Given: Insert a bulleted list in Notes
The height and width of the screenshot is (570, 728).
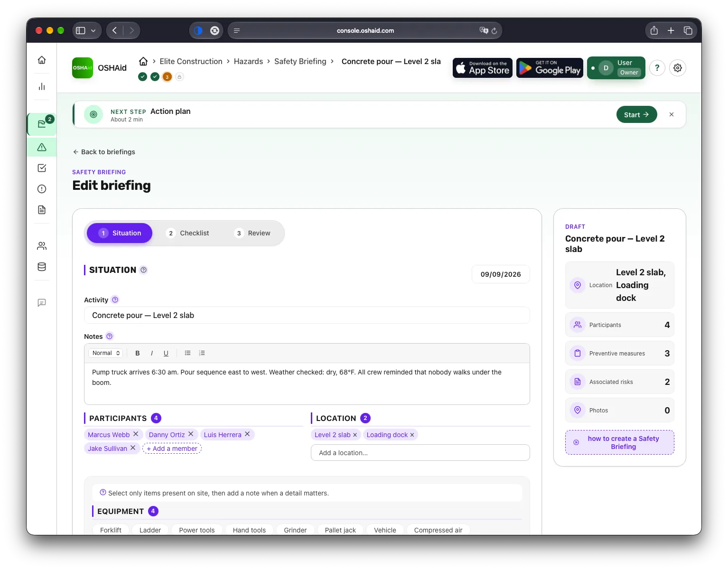Looking at the screenshot, I should point(188,353).
